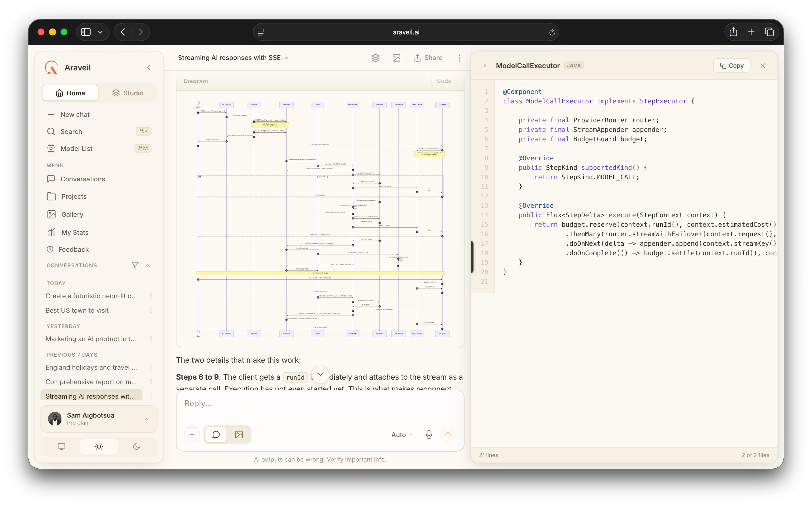Copy the ModelCallExecutor code

coord(731,66)
